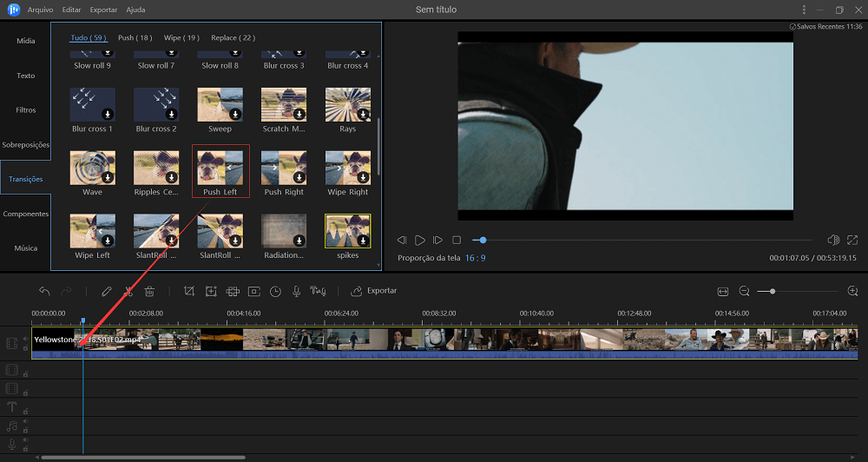Lock the third video track
This screenshot has width=868, height=462.
click(25, 393)
